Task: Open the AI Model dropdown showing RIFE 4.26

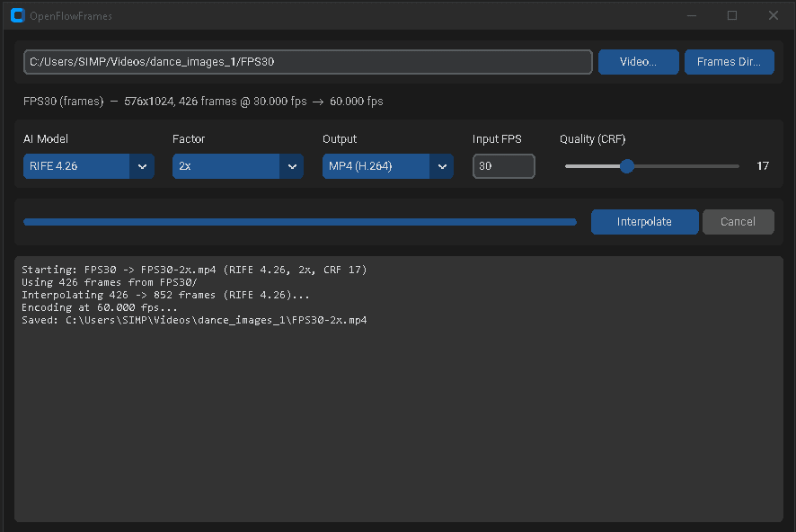Action: click(x=88, y=166)
